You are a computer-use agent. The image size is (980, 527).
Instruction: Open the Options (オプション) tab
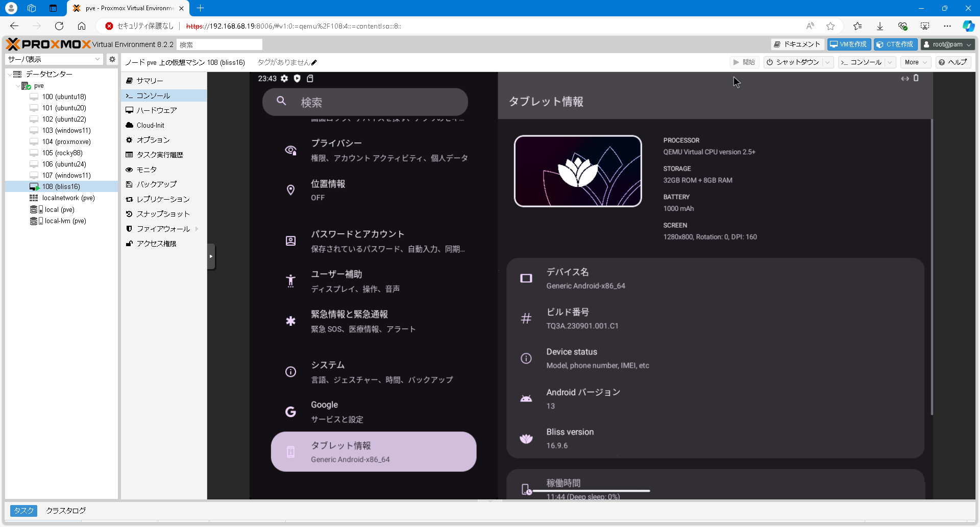(164, 140)
